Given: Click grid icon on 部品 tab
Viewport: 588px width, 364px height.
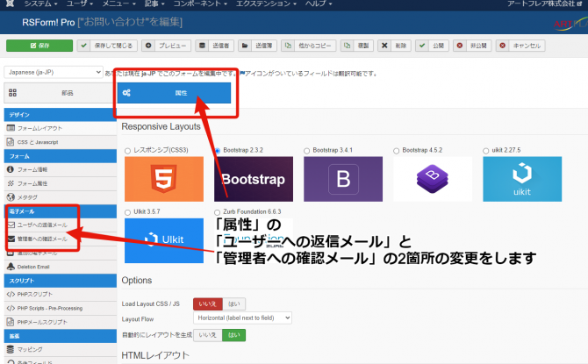Looking at the screenshot, I should click(x=13, y=93).
